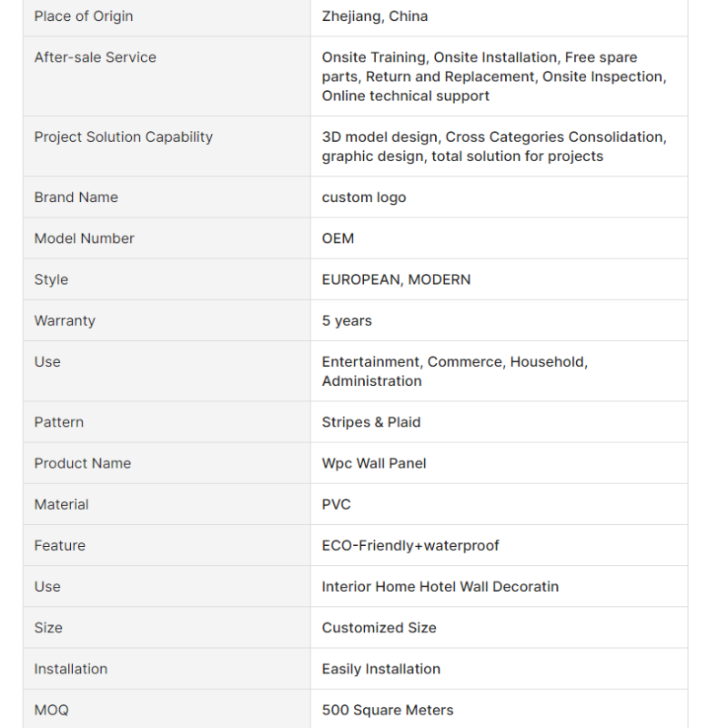The image size is (728, 728).
Task: Click the 'Model Number' label
Action: (x=85, y=238)
